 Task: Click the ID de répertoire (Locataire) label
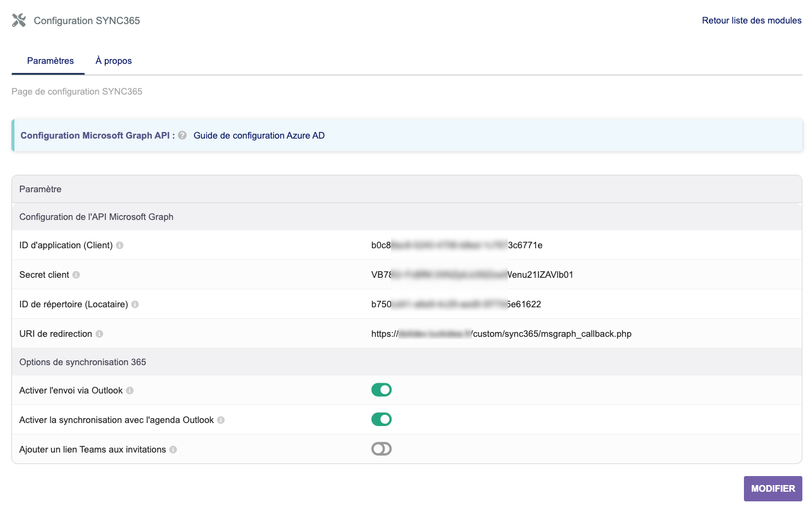74,304
